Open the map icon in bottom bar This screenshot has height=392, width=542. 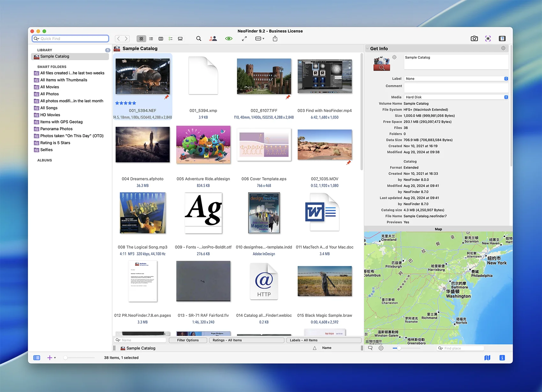tap(487, 358)
